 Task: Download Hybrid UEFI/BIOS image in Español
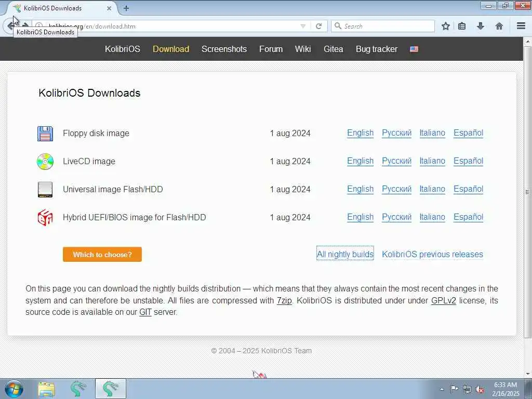(x=469, y=217)
